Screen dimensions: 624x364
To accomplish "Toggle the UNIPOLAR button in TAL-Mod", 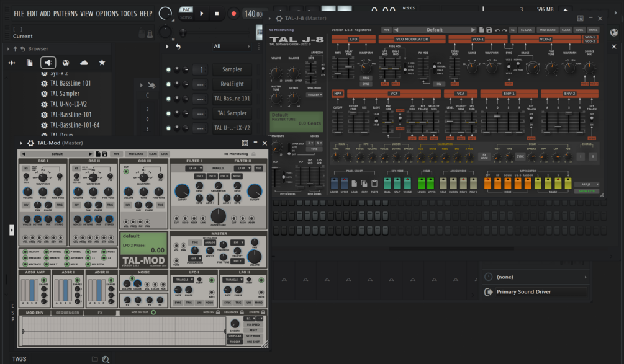I will 235,336.
